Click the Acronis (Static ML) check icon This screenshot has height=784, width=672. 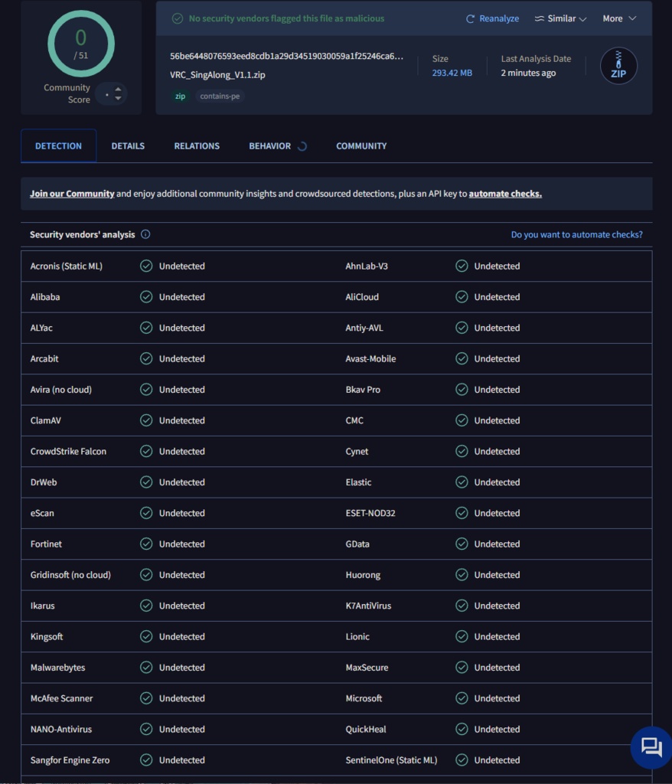pyautogui.click(x=146, y=266)
